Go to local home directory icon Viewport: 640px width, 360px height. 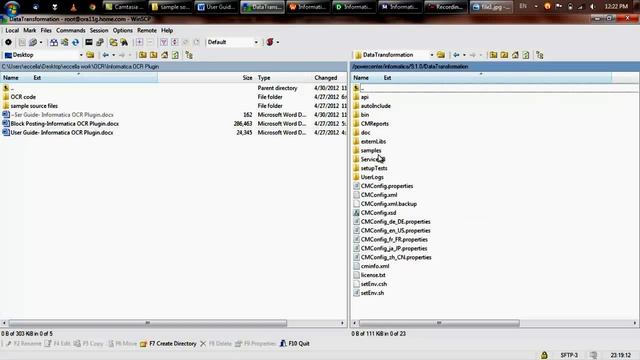pos(164,55)
